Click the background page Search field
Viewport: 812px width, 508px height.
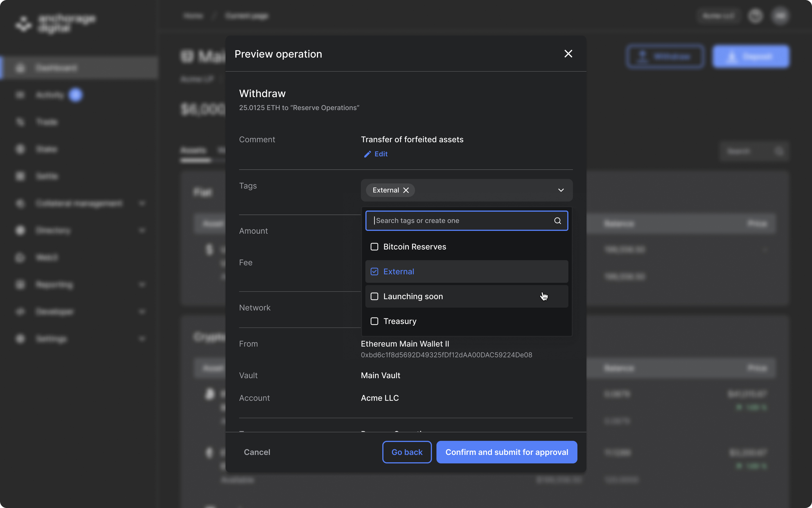coord(754,152)
